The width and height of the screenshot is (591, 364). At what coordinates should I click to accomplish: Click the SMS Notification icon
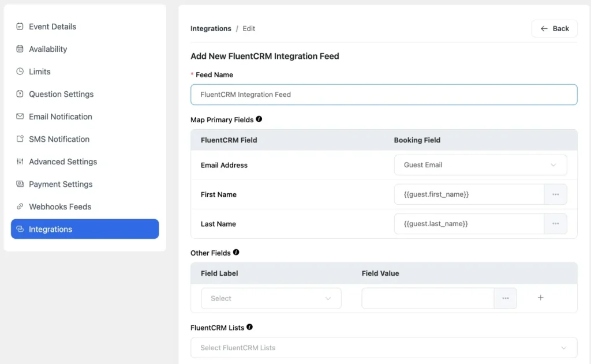20,139
